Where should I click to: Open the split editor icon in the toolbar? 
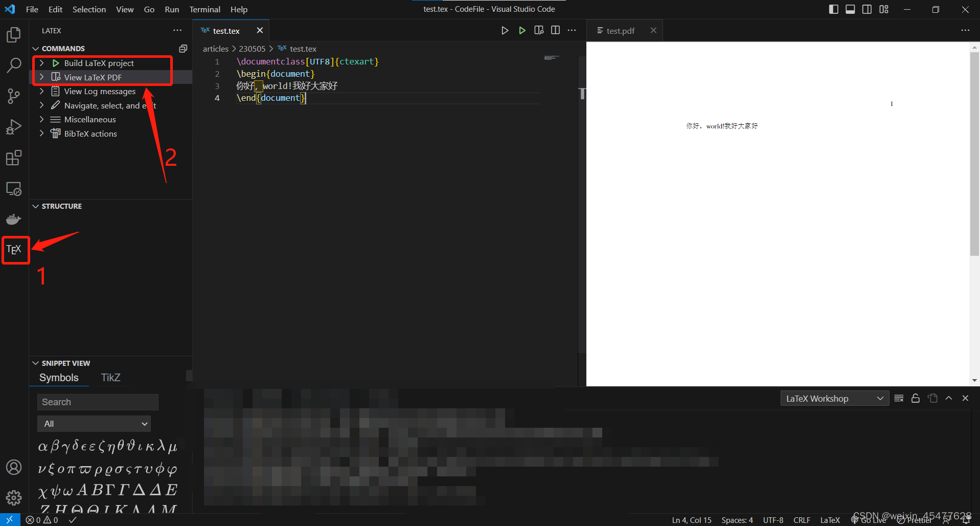pyautogui.click(x=555, y=30)
